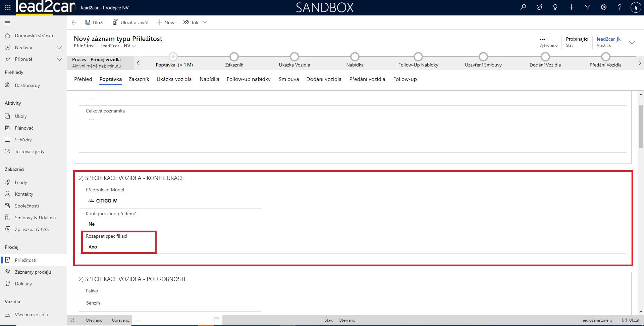Open the search magnifier in top bar
The height and width of the screenshot is (326, 644).
click(x=523, y=7)
